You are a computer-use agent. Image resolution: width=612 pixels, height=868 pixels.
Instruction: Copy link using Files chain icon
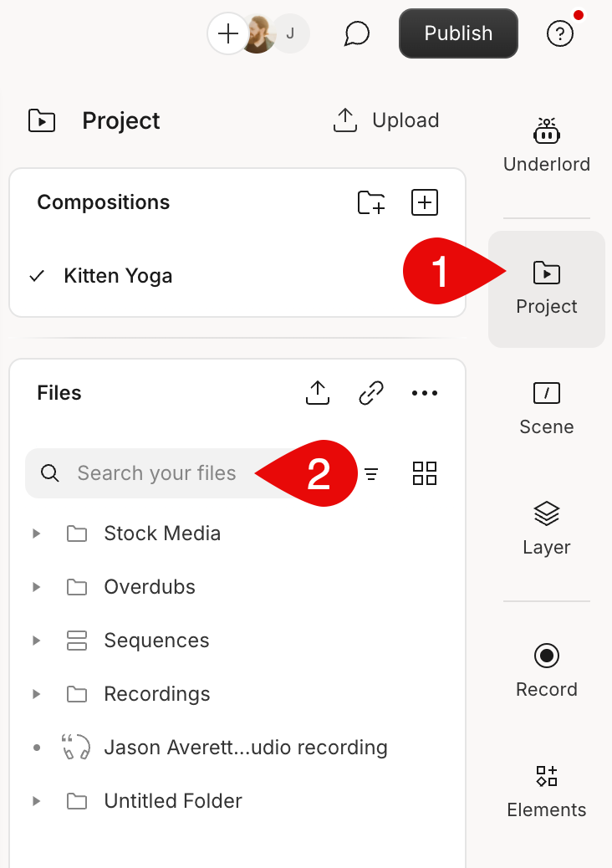click(370, 393)
